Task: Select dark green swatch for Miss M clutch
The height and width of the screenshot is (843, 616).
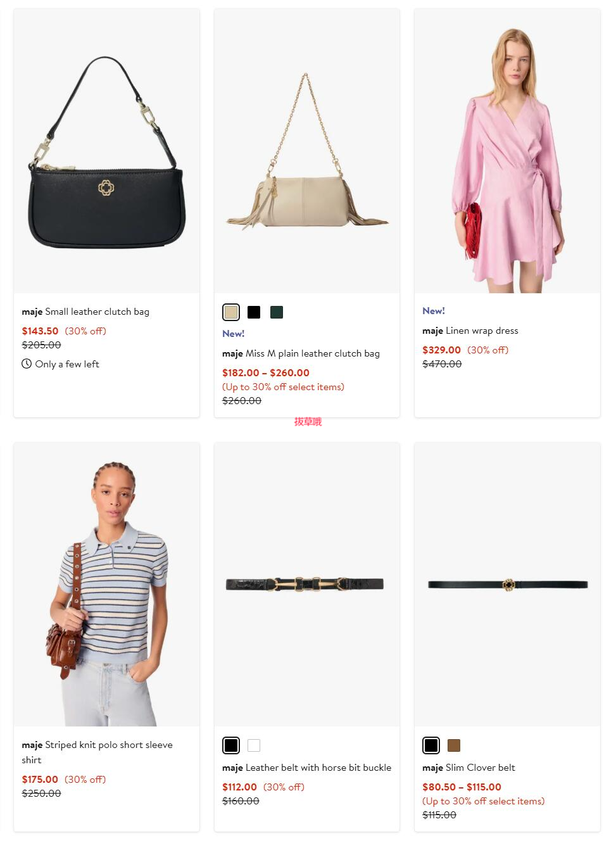Action: (277, 312)
